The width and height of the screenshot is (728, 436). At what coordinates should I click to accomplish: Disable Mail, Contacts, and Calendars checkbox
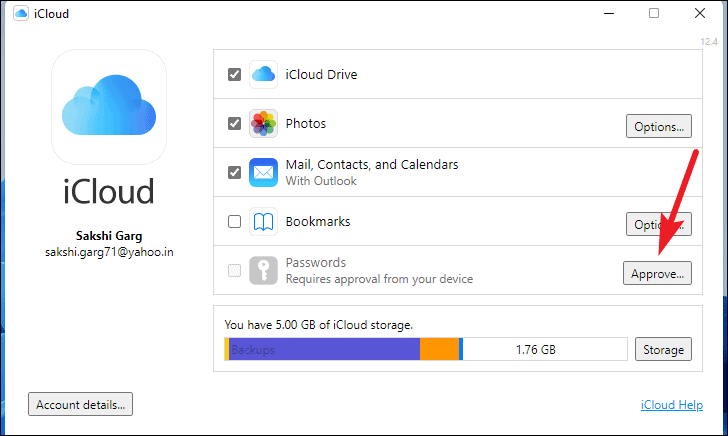pyautogui.click(x=234, y=172)
